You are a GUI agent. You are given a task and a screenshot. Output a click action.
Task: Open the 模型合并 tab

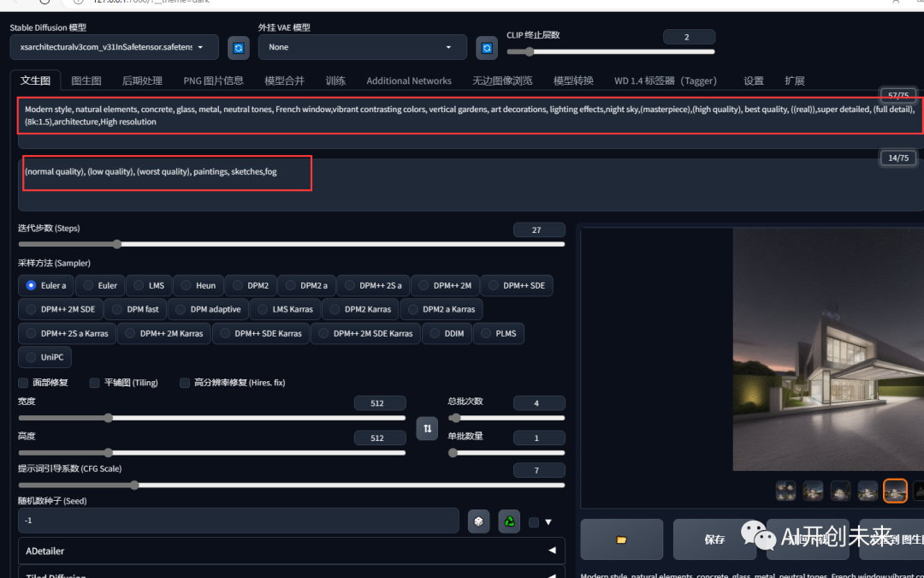tap(285, 80)
